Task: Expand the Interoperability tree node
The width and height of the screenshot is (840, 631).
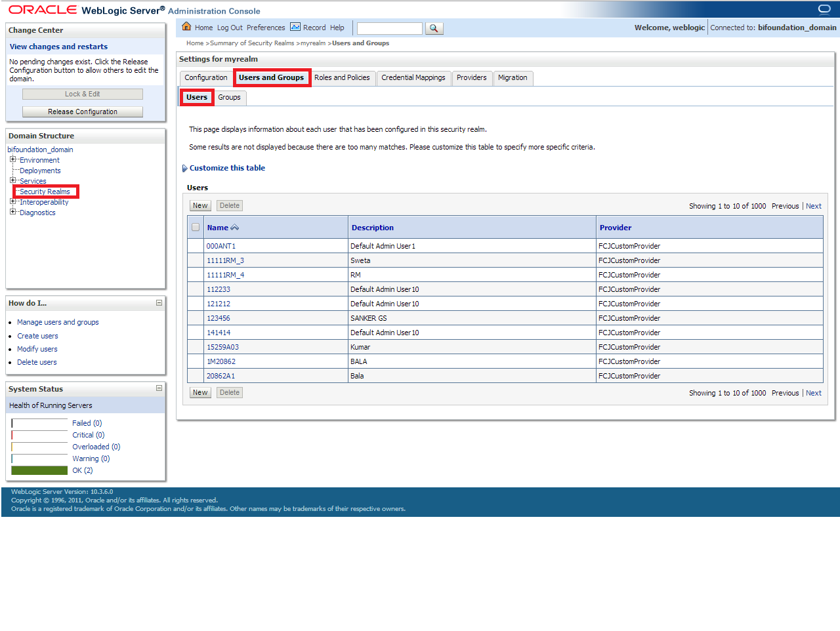Action: click(x=12, y=201)
